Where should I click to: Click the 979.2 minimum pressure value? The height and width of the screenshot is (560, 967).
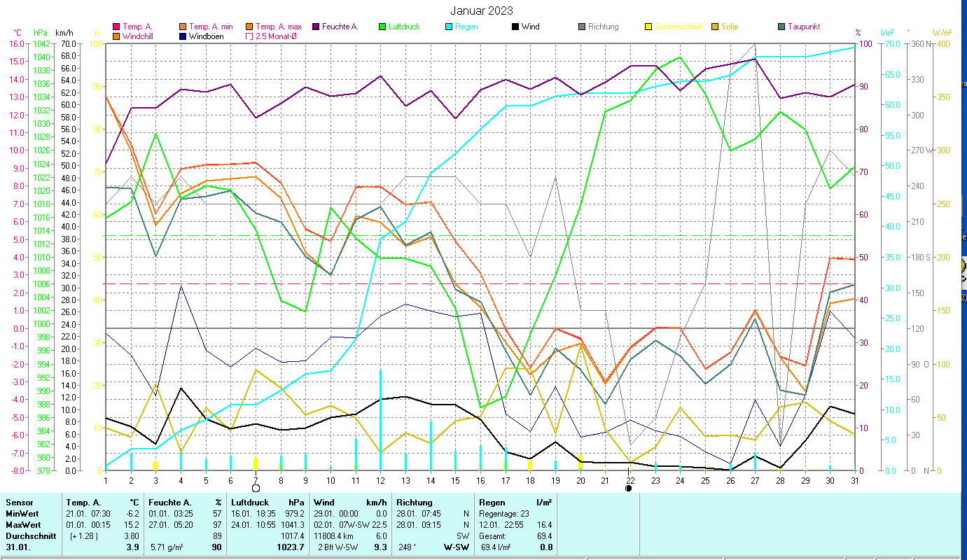(x=295, y=514)
